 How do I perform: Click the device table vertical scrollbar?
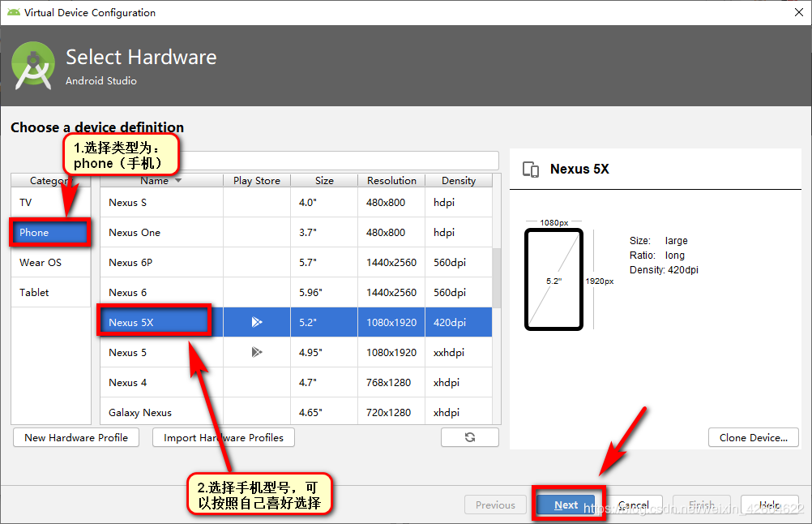coord(497,278)
